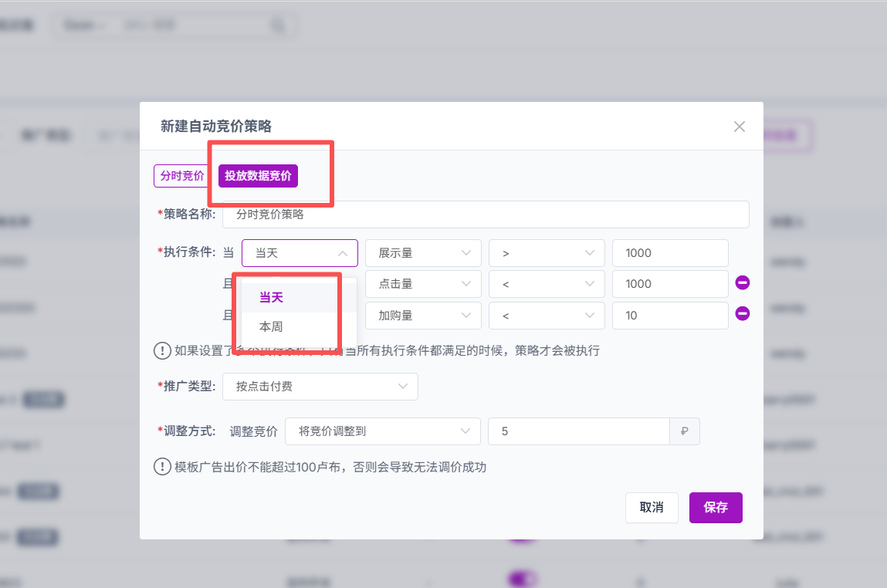Click the 策略名称 input field
The image size is (887, 588).
click(x=486, y=215)
